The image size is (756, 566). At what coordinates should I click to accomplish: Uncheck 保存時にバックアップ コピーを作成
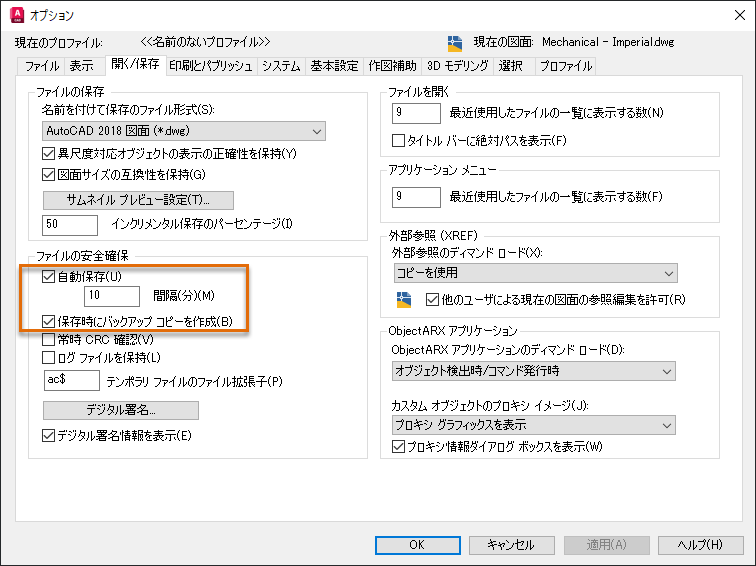48,321
